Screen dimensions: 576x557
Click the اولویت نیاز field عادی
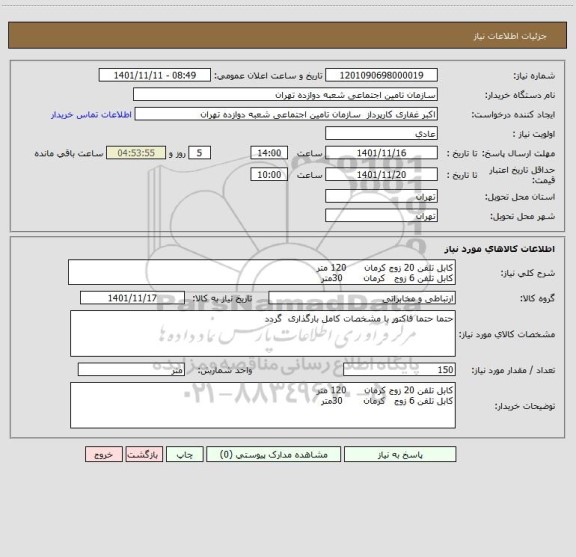point(381,133)
